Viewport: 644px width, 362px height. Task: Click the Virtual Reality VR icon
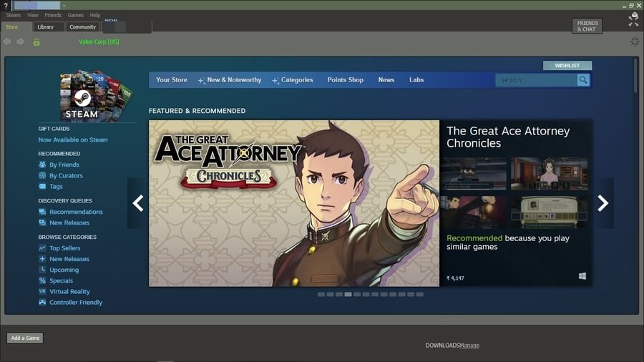coord(43,292)
